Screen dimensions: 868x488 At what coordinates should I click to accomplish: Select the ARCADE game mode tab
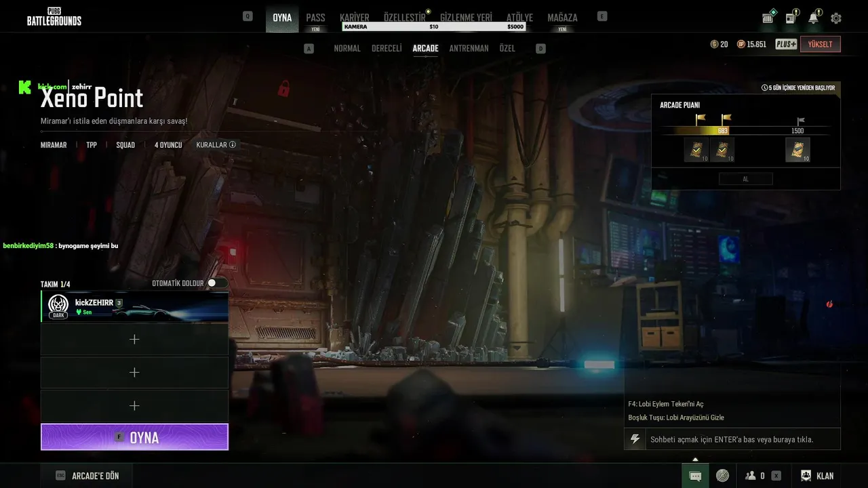tap(425, 48)
